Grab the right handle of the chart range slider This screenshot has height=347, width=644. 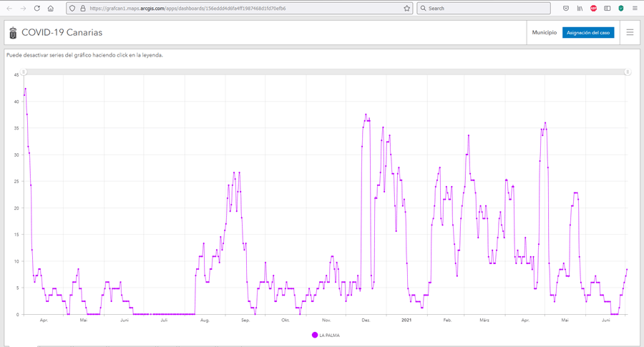[628, 72]
